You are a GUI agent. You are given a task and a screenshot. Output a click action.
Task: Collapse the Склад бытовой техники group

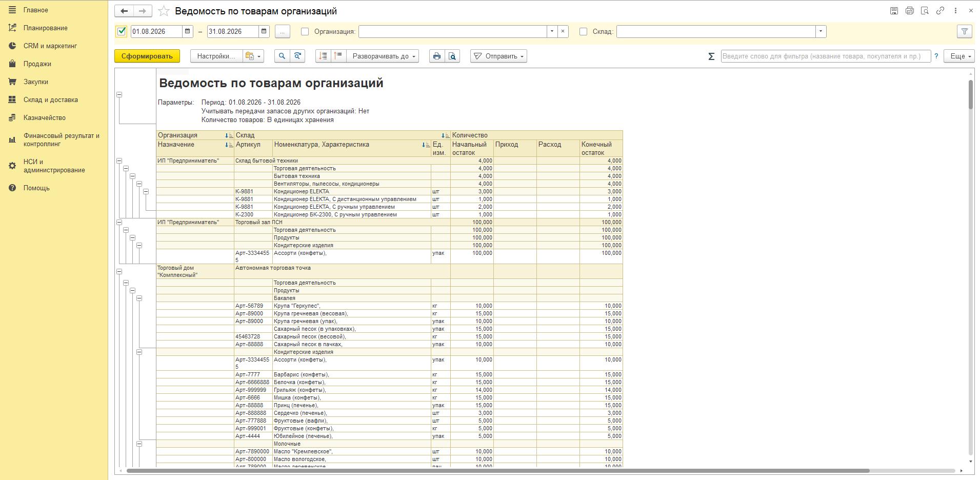pos(119,161)
